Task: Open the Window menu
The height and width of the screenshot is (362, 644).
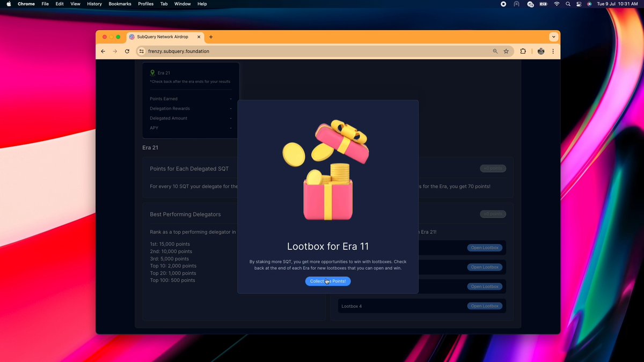Action: point(182,4)
